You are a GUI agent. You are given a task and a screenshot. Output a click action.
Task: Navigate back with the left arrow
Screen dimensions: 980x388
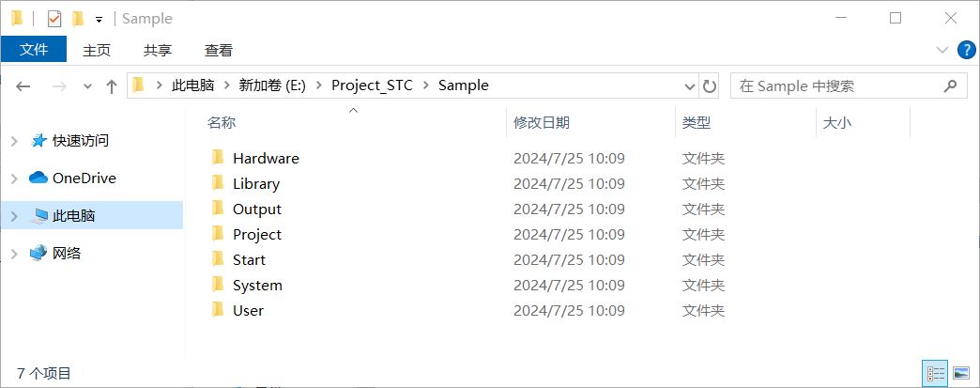point(23,86)
